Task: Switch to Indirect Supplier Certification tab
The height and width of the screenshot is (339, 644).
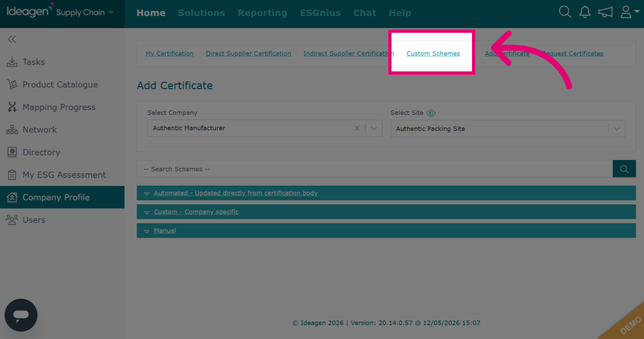Action: 348,54
